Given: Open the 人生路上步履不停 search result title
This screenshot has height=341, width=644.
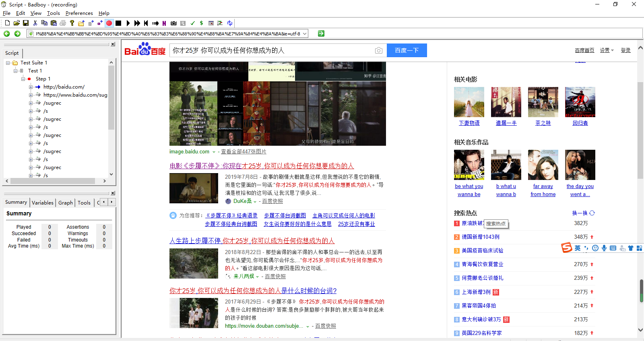Looking at the screenshot, I should point(252,241).
